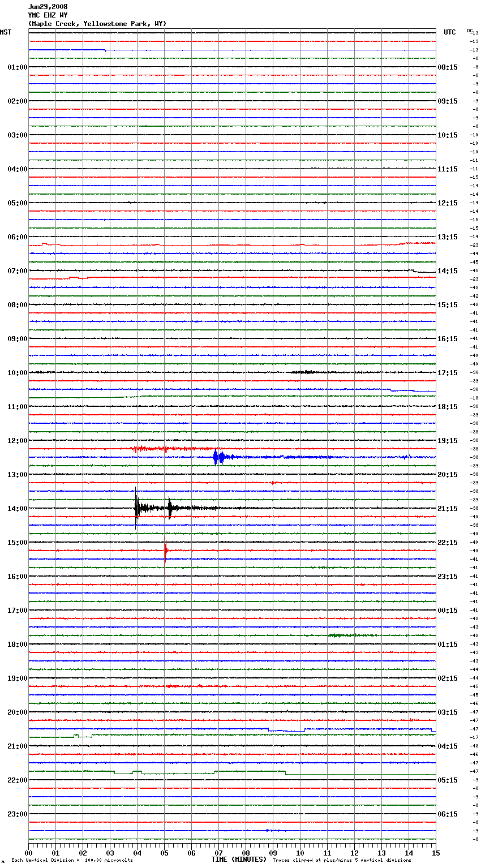Click the '00:15' UTC row label

(448, 611)
